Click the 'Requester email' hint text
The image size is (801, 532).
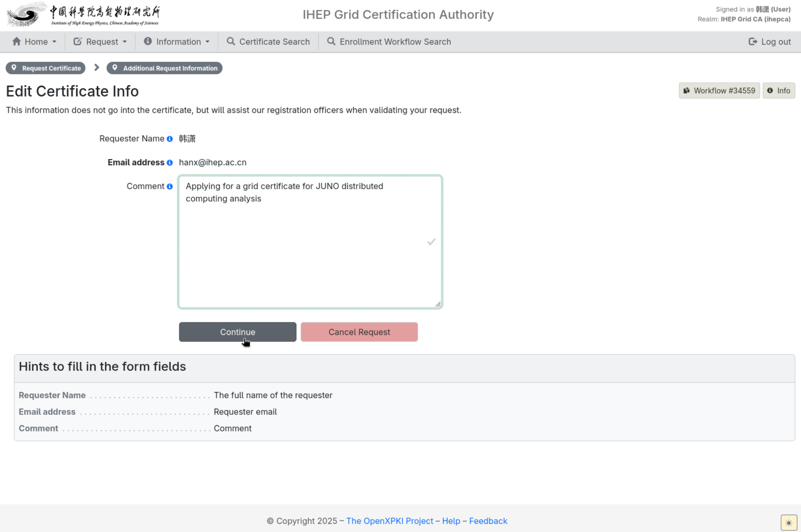click(245, 412)
